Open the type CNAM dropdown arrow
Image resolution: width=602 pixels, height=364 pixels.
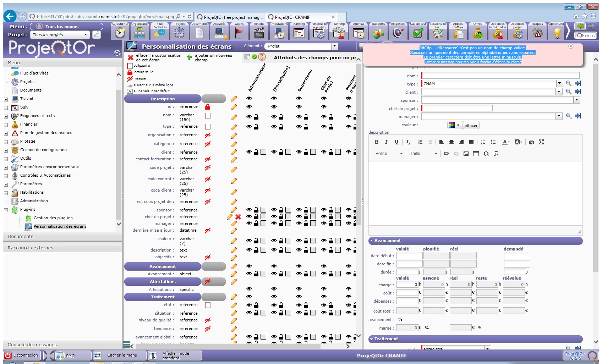[559, 83]
